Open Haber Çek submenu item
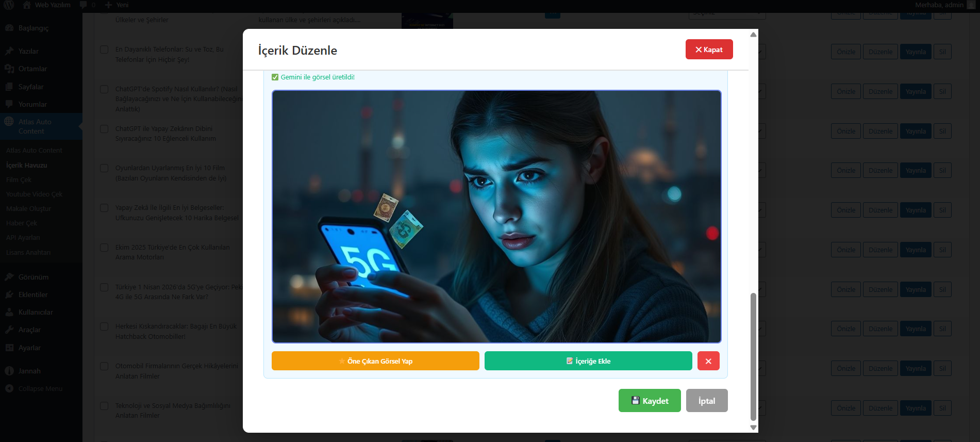The height and width of the screenshot is (442, 980). [x=22, y=223]
